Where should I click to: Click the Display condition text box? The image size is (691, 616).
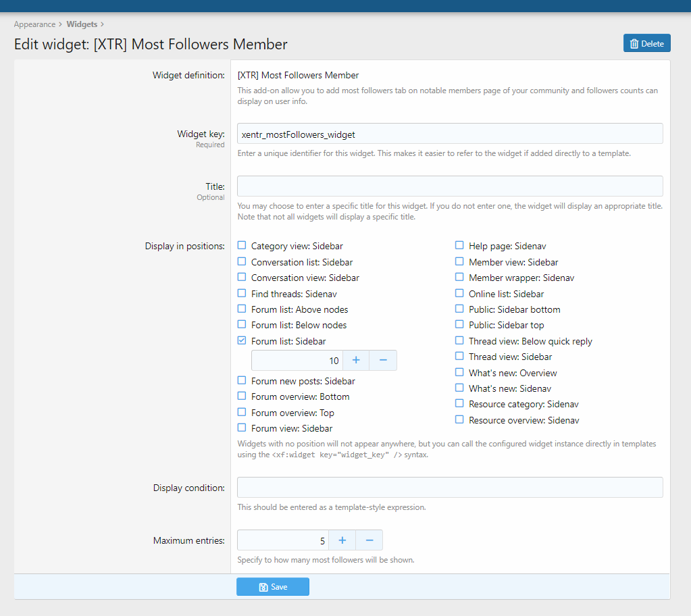point(450,488)
